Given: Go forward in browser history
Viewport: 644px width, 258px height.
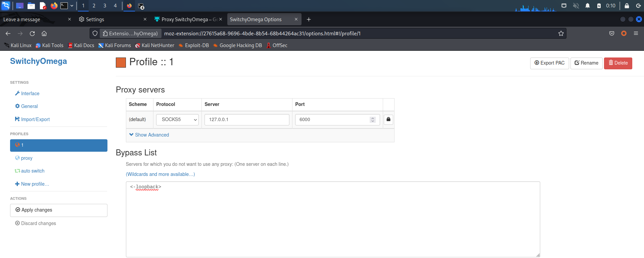Looking at the screenshot, I should point(20,34).
